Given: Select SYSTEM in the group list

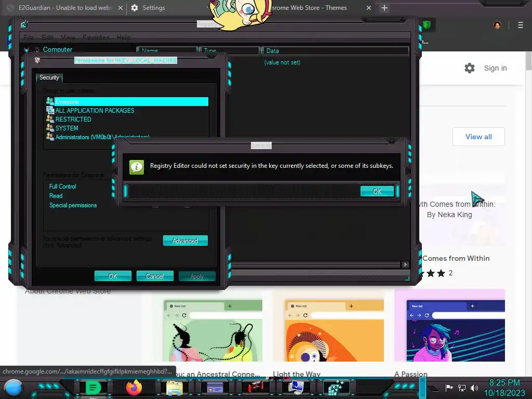Looking at the screenshot, I should click(67, 128).
